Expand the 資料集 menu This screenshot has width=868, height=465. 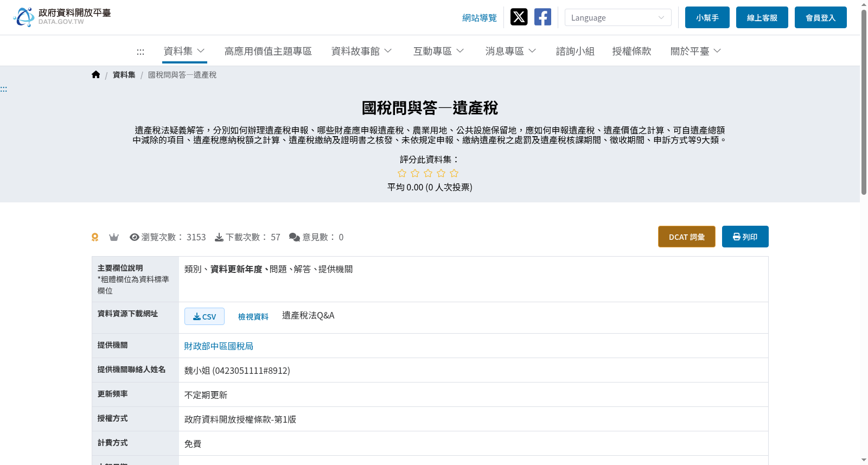[184, 51]
